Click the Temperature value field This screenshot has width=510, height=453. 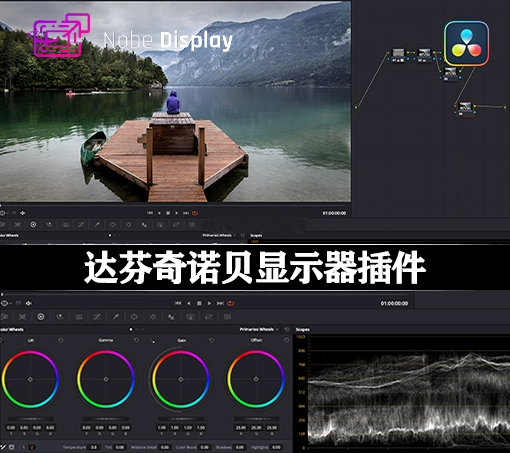[94, 447]
